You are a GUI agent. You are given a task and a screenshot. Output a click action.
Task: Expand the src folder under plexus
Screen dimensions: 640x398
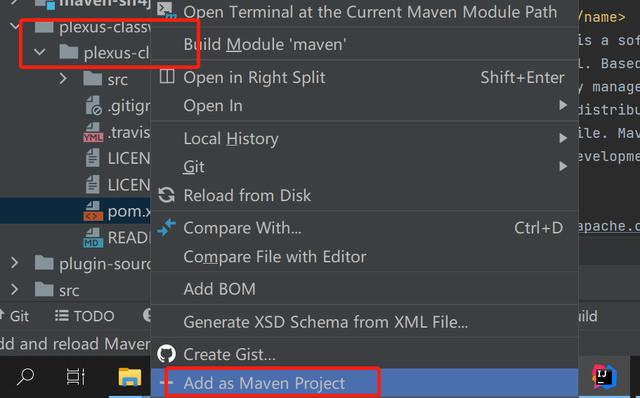63,79
